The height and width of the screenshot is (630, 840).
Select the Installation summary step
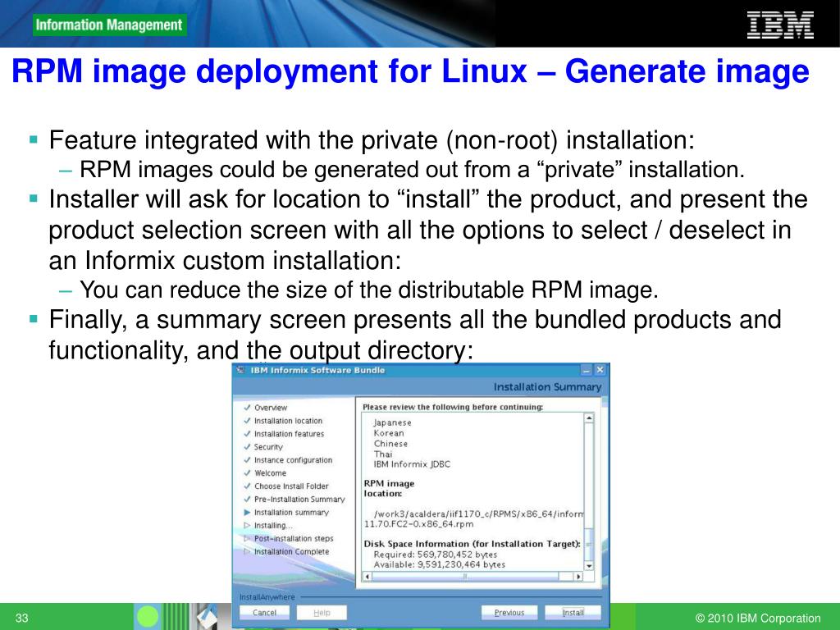[291, 513]
